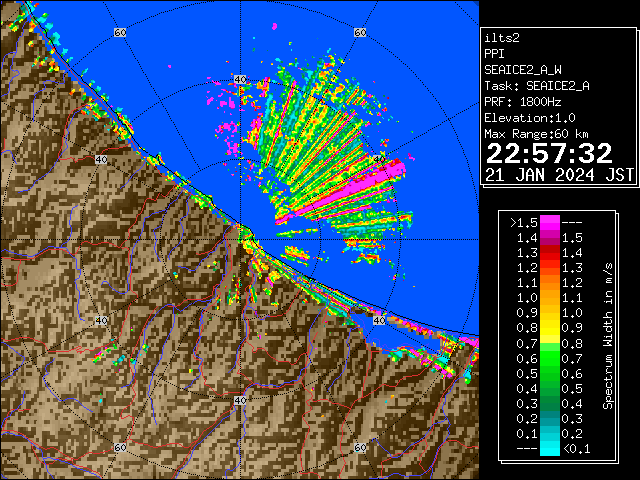Pick the magenta >1.5 legend color band
The height and width of the screenshot is (480, 640).
point(550,223)
